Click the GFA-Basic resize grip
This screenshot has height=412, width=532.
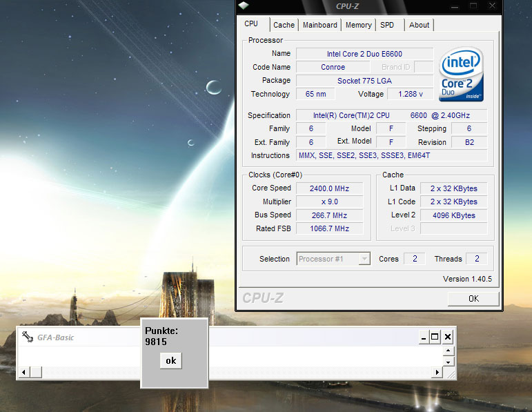pyautogui.click(x=451, y=373)
